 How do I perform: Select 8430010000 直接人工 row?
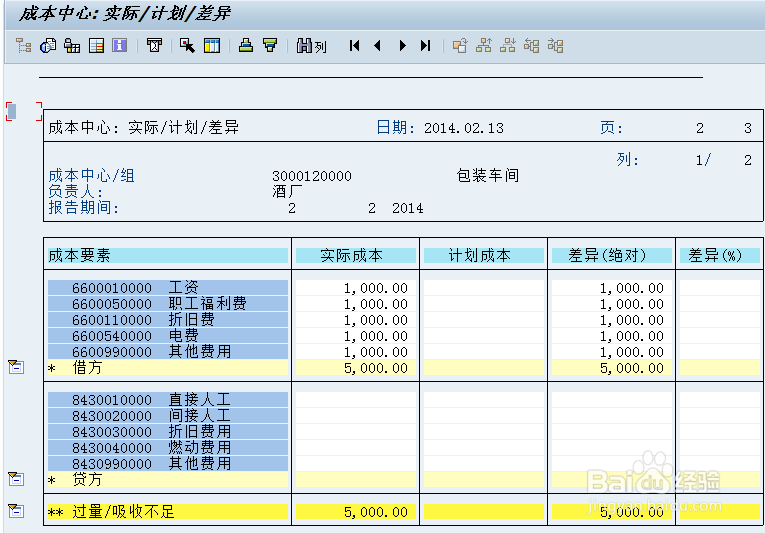pyautogui.click(x=168, y=399)
